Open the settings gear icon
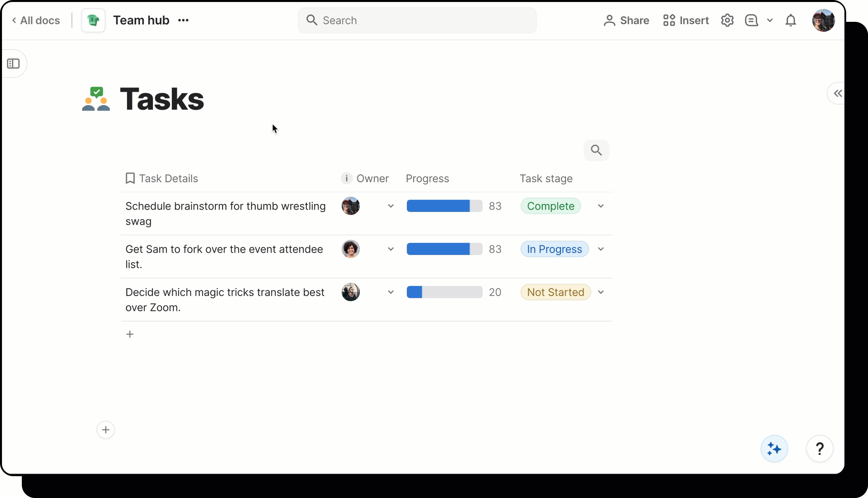 tap(727, 21)
